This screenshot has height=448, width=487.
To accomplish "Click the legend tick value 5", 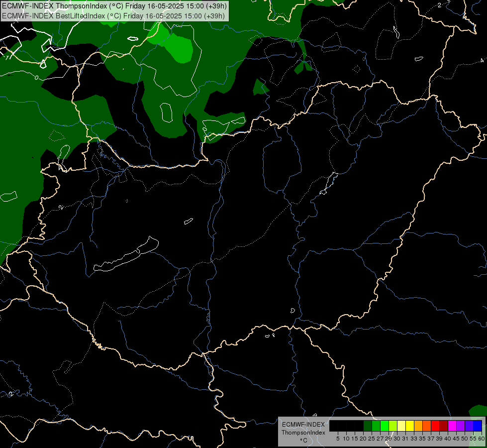I will point(338,439).
